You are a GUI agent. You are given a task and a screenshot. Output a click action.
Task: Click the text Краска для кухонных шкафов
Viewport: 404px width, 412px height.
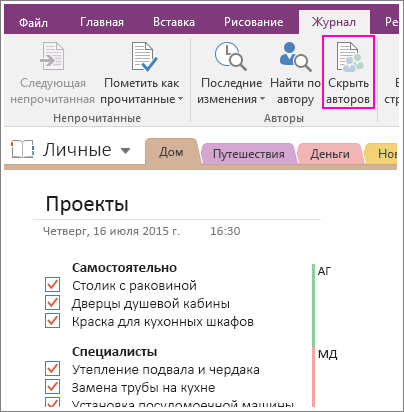coord(163,322)
